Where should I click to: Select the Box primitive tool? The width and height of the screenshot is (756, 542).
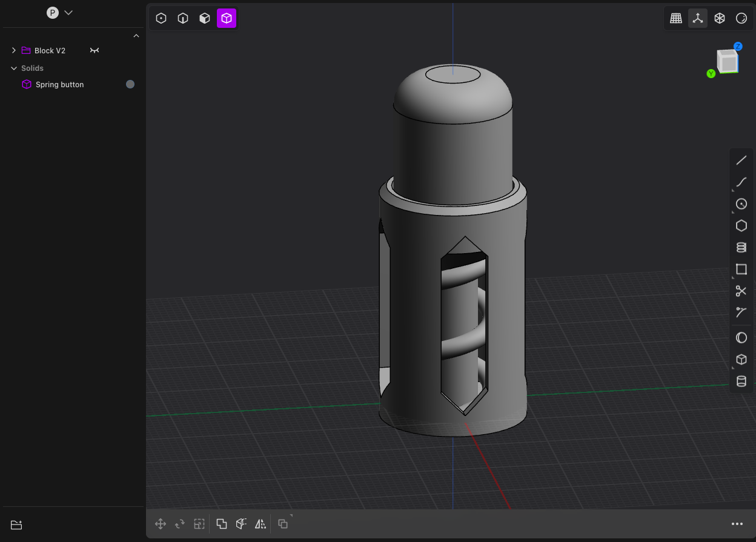741,359
